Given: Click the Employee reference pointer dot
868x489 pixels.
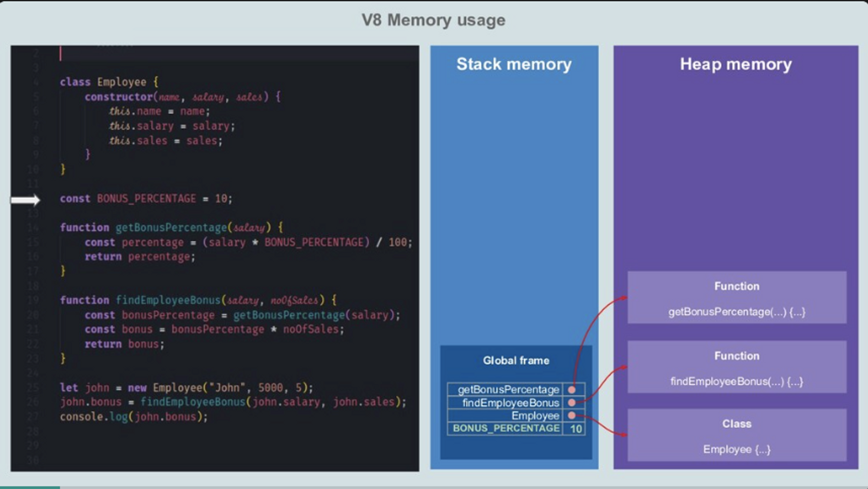Looking at the screenshot, I should 572,416.
